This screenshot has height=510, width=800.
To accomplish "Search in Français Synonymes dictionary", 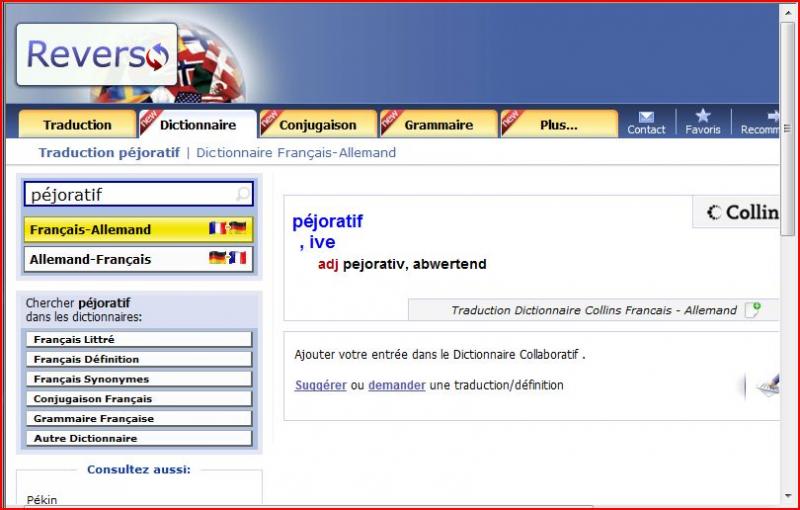I will 139,379.
